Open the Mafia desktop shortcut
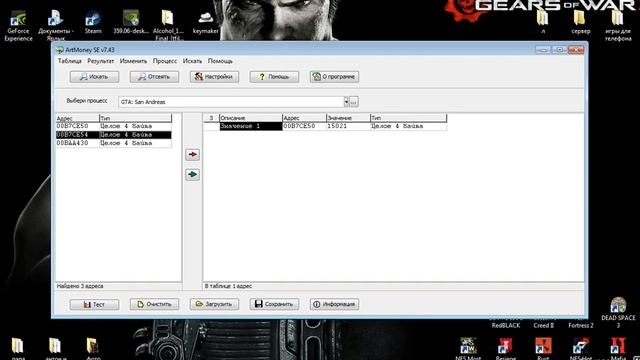Viewport: 640px width, 360px height. (618, 348)
